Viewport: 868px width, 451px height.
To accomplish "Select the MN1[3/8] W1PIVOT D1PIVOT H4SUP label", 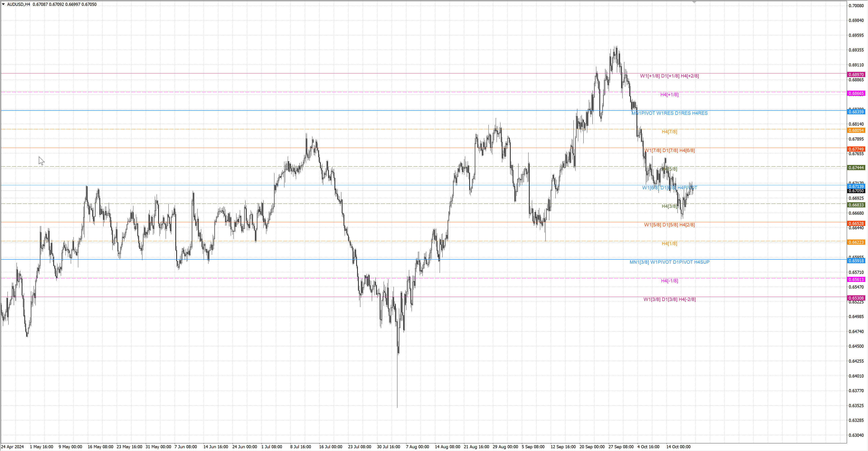I will pyautogui.click(x=669, y=262).
